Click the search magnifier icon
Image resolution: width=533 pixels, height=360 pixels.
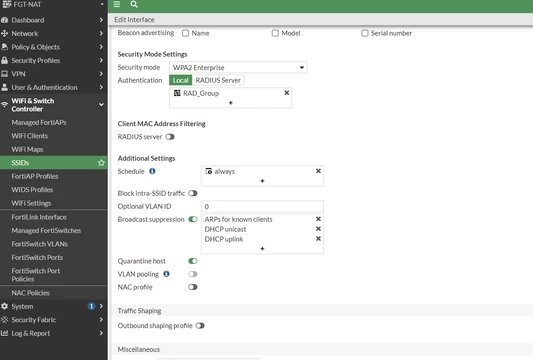(x=134, y=4)
